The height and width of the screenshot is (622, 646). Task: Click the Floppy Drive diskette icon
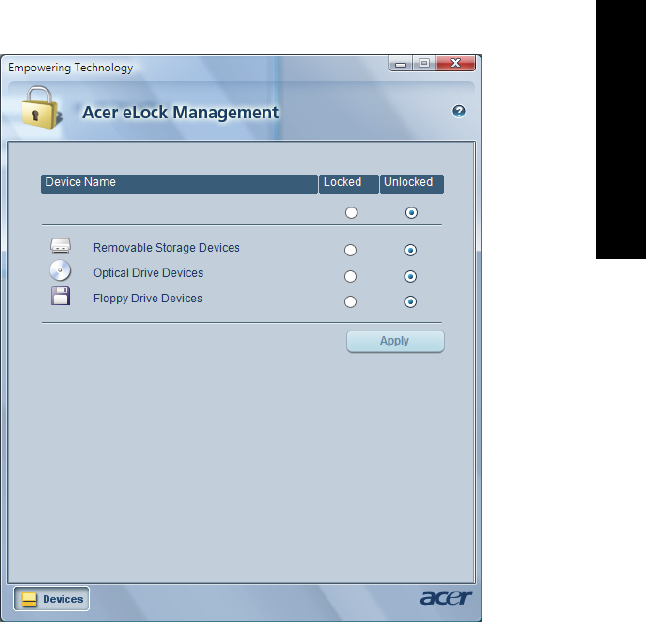point(61,296)
